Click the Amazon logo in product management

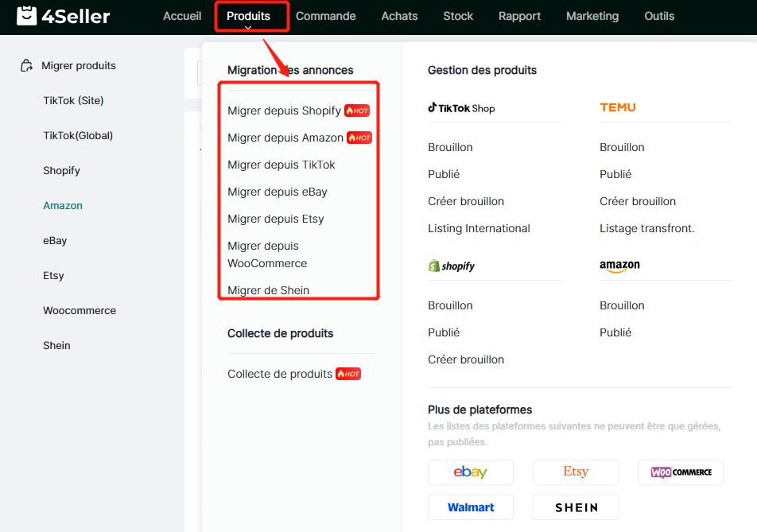pos(619,266)
